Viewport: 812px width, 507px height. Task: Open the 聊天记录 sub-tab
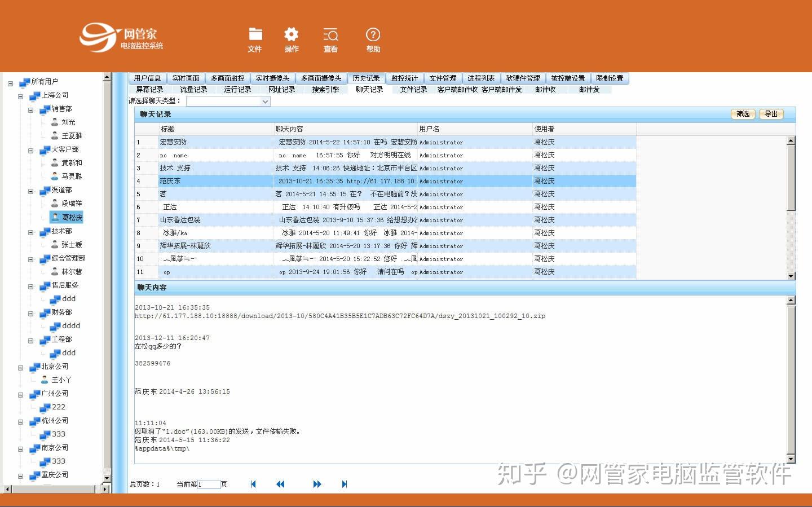click(369, 90)
